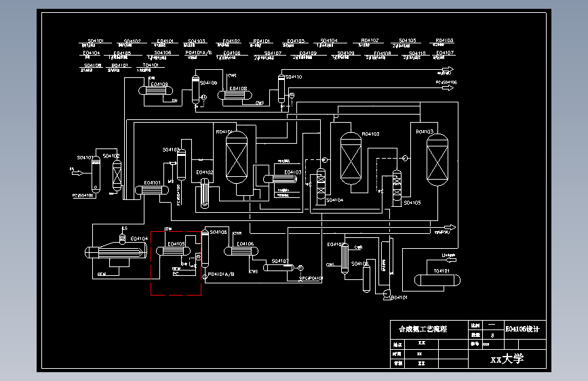Click the title block text E04106设计
The height and width of the screenshot is (381, 588).
coord(522,329)
